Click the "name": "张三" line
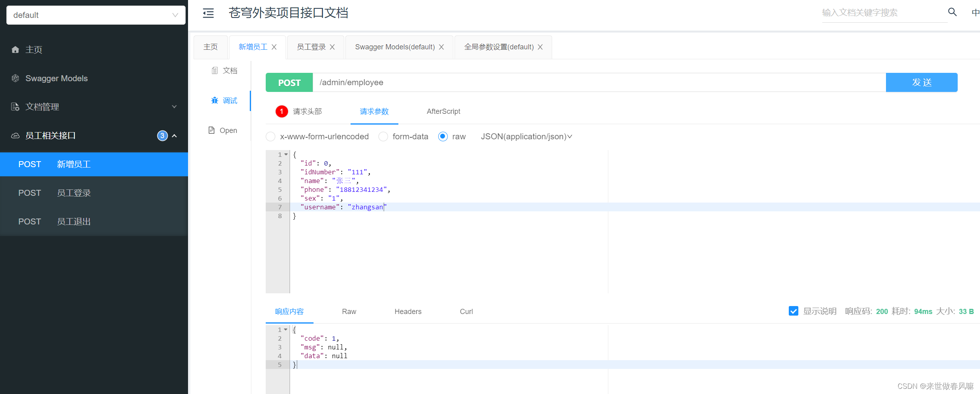Image resolution: width=980 pixels, height=394 pixels. (329, 181)
